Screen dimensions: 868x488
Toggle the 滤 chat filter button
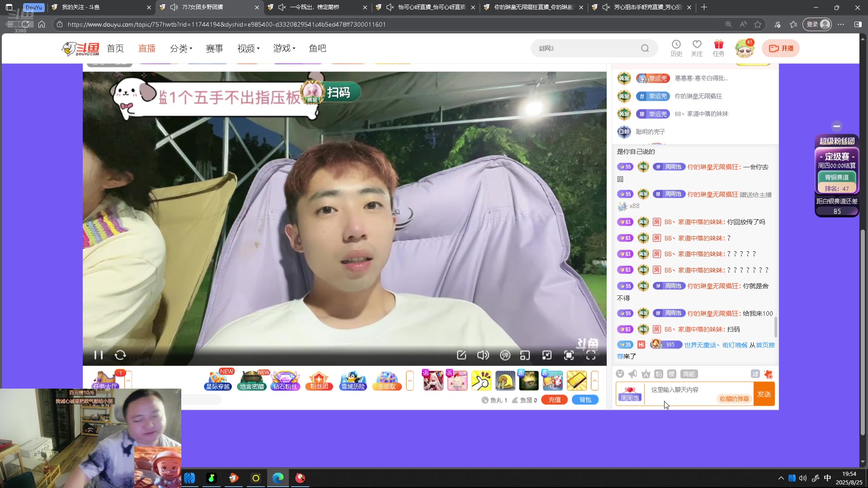(x=755, y=374)
